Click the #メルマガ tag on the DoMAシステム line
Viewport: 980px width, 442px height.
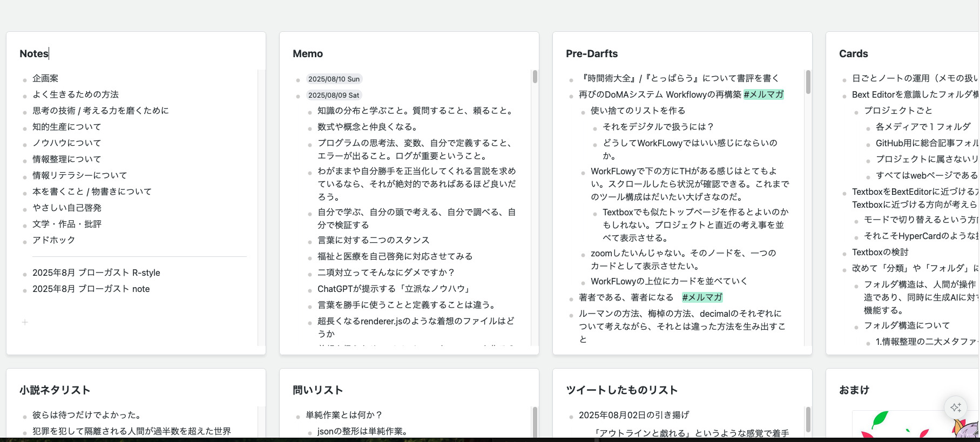tap(763, 94)
